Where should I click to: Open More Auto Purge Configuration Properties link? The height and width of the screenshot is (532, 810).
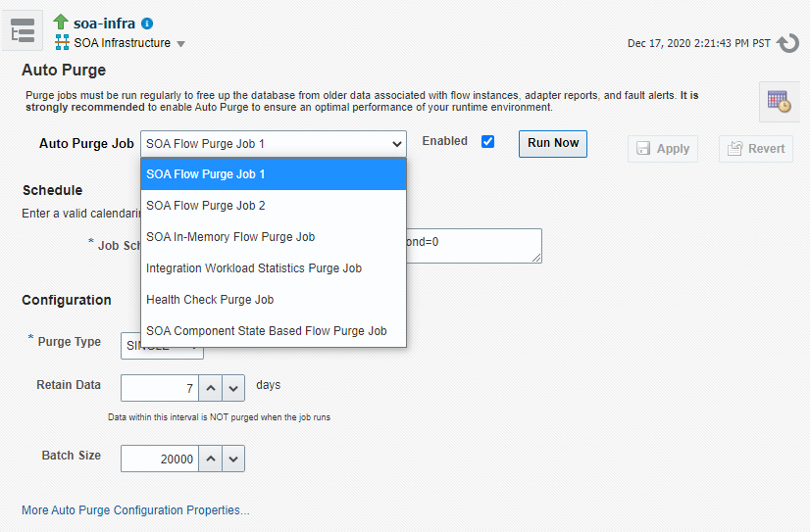coord(135,510)
